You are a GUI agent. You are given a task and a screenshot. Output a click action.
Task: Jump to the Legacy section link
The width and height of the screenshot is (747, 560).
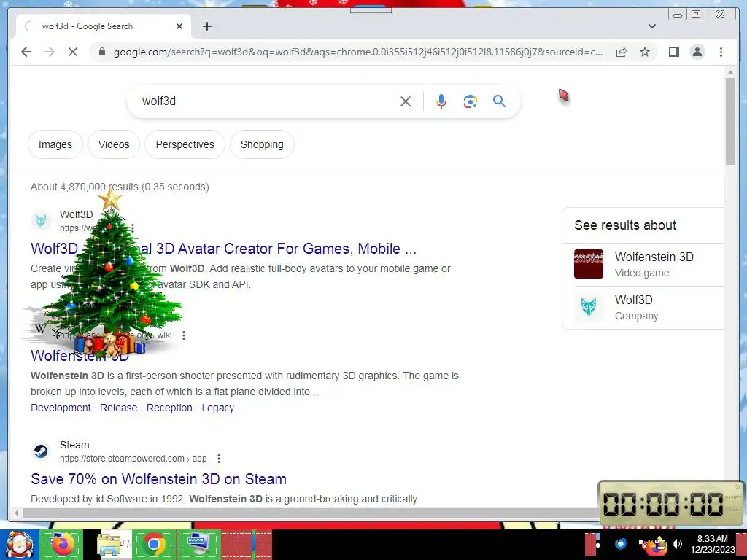coord(217,408)
